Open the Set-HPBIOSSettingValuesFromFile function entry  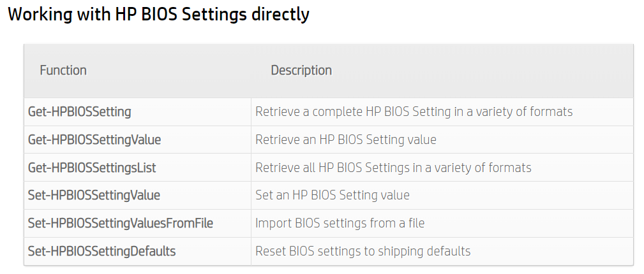pos(121,223)
